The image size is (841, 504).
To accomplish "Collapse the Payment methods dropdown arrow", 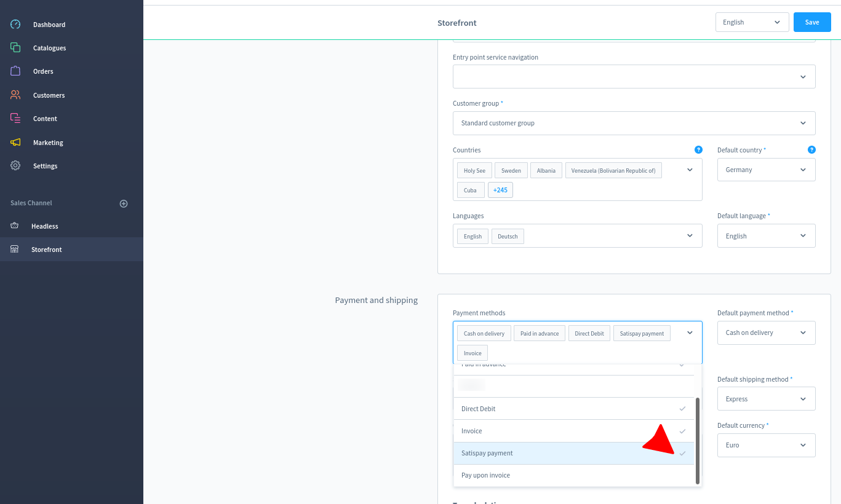I will pyautogui.click(x=690, y=333).
